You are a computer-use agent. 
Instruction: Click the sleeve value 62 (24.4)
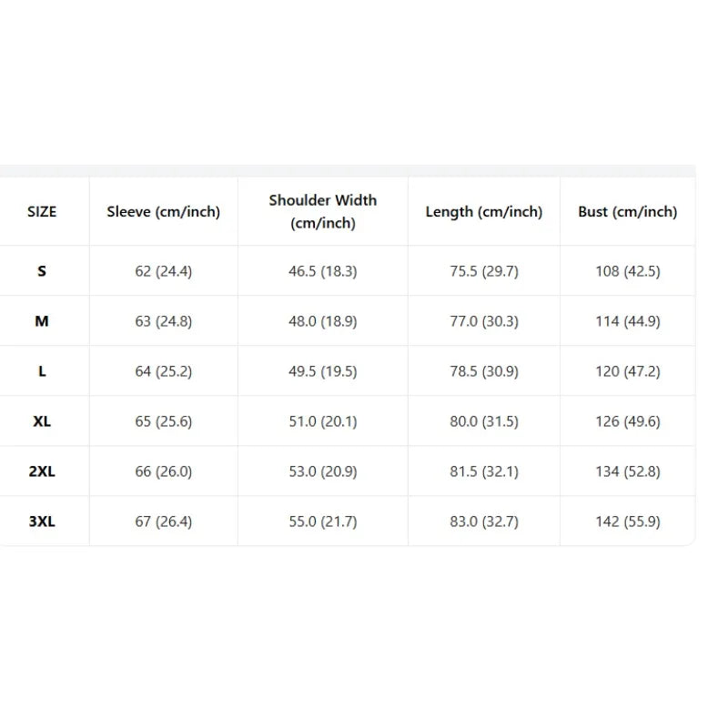(164, 270)
